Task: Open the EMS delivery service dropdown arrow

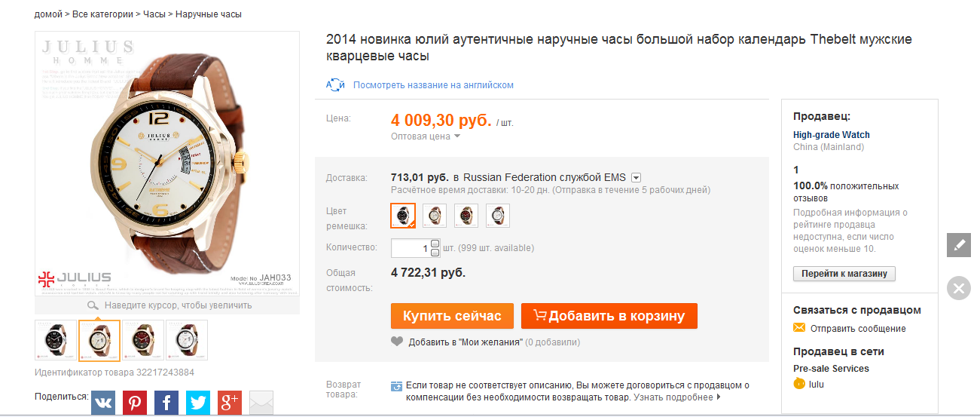Action: (x=636, y=178)
